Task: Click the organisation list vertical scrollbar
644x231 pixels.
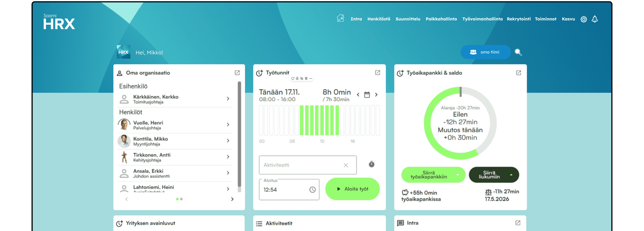Action: [x=239, y=136]
